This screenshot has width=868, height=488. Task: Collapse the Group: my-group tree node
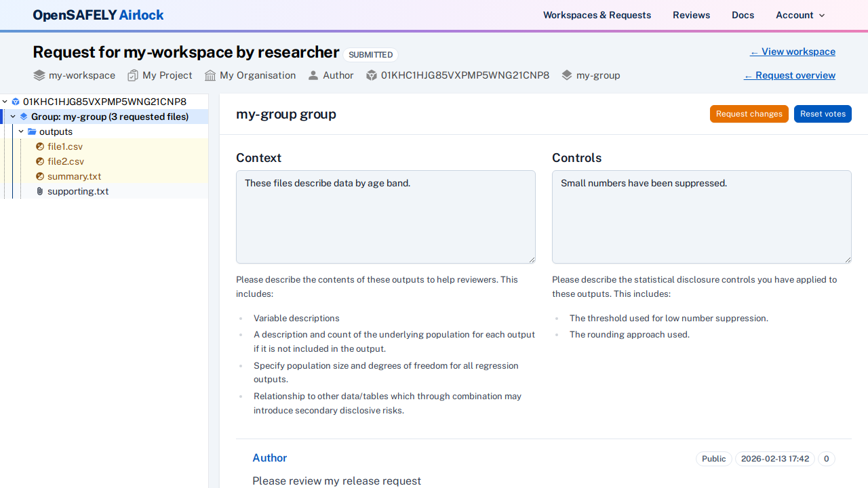[x=12, y=117]
